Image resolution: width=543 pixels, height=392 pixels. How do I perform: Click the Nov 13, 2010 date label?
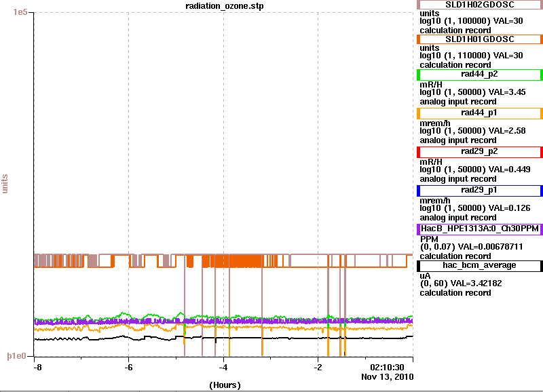(387, 377)
